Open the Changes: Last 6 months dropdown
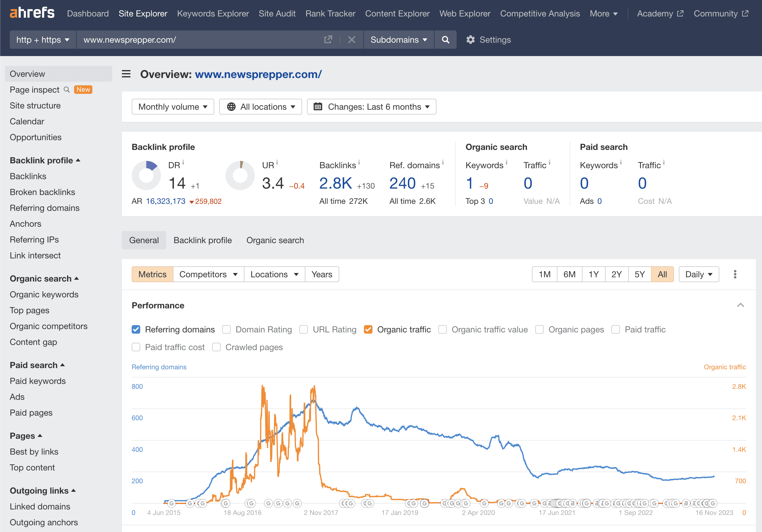The image size is (762, 532). tap(371, 107)
